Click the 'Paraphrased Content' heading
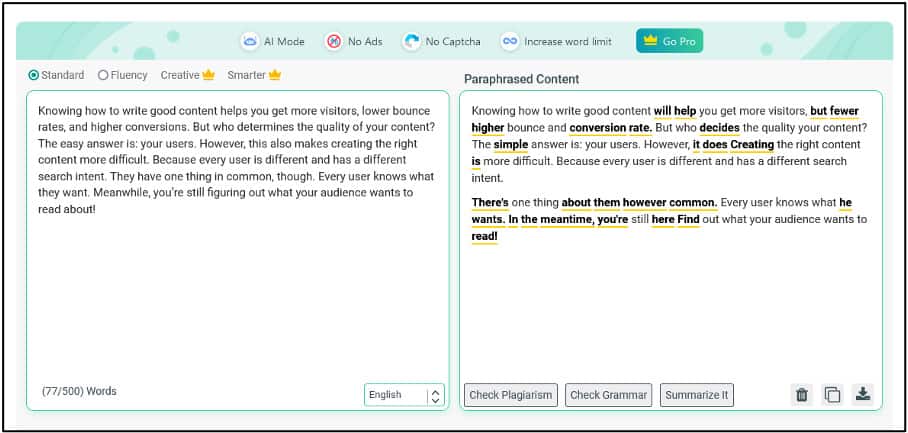Screen dimensions: 908x433 click(522, 79)
